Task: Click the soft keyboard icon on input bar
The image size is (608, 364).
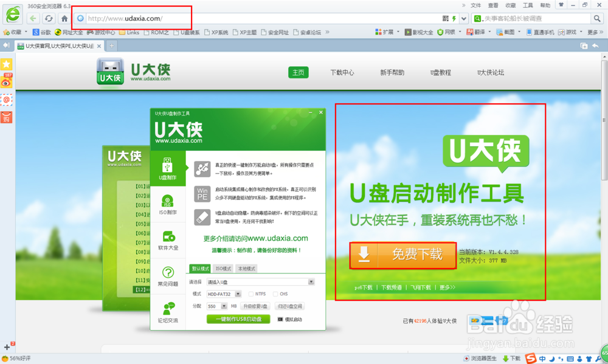Action: coord(570,359)
